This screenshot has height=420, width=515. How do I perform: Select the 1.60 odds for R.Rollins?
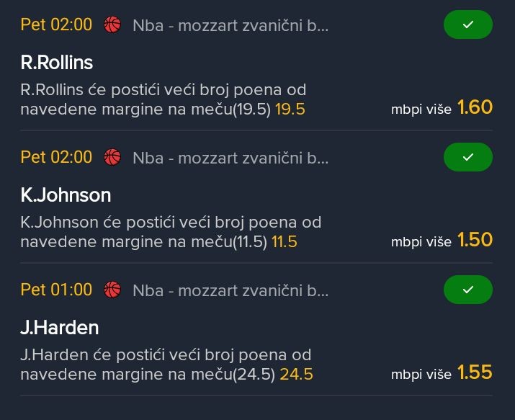(475, 108)
